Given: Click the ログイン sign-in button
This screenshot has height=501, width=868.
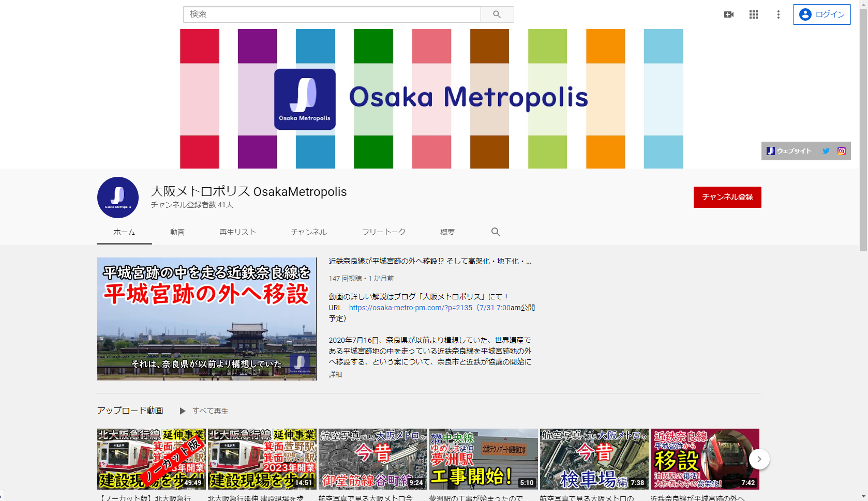Looking at the screenshot, I should [821, 14].
